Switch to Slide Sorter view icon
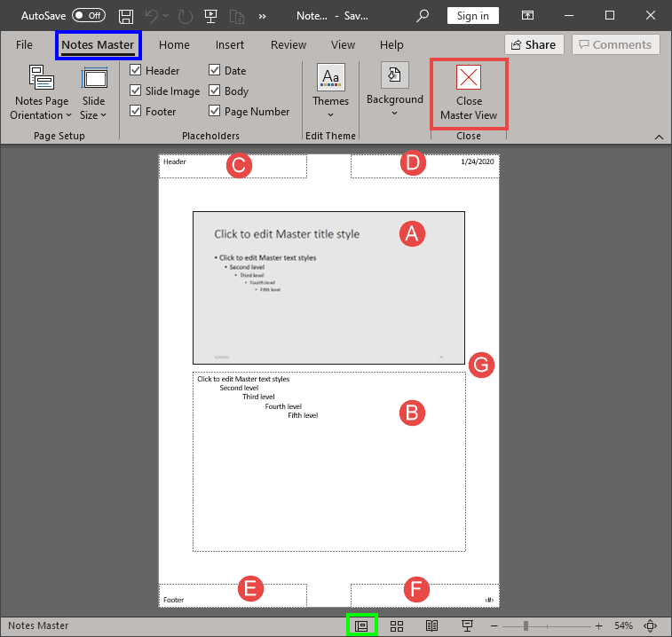Image resolution: width=672 pixels, height=637 pixels. pyautogui.click(x=397, y=625)
